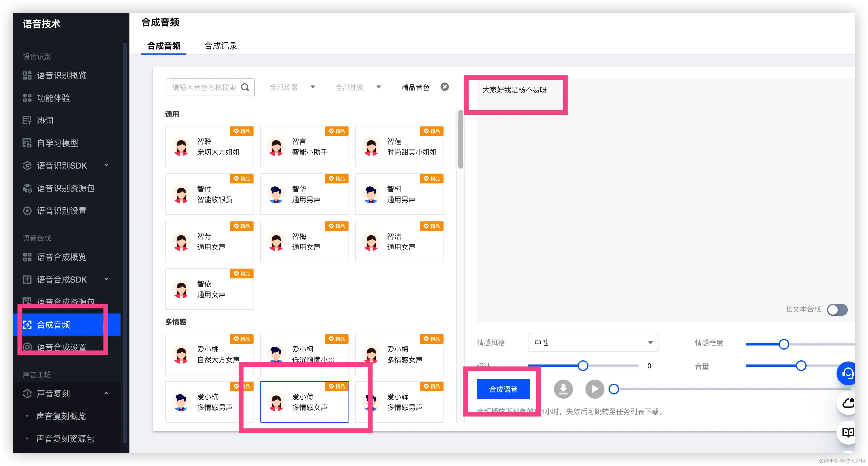The image size is (868, 466).
Task: Click the cloud icon floating button
Action: click(848, 403)
